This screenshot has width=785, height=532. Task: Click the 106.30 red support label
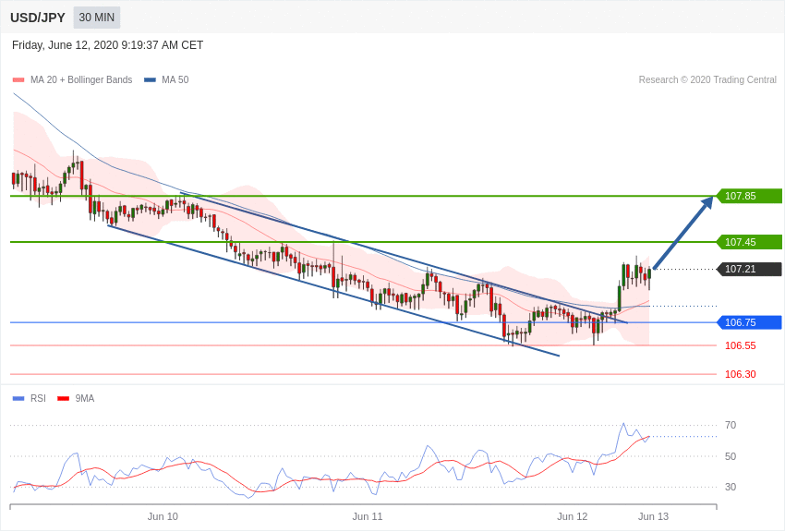pyautogui.click(x=740, y=374)
